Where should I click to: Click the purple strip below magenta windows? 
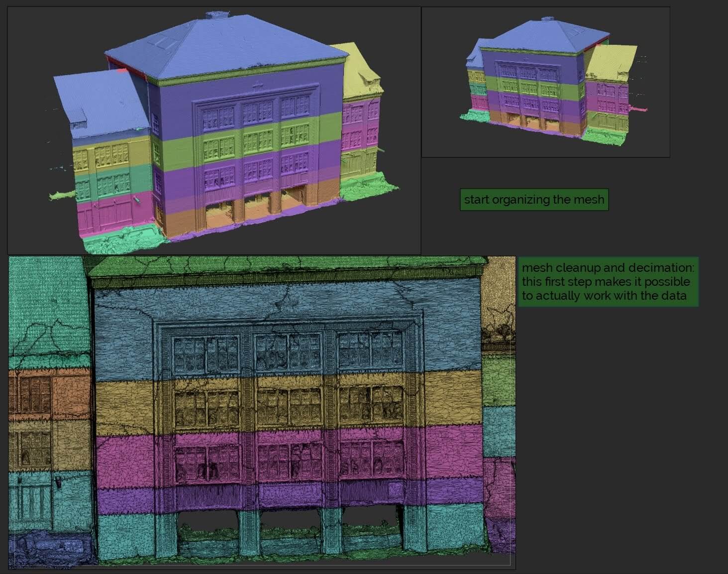pos(124,500)
